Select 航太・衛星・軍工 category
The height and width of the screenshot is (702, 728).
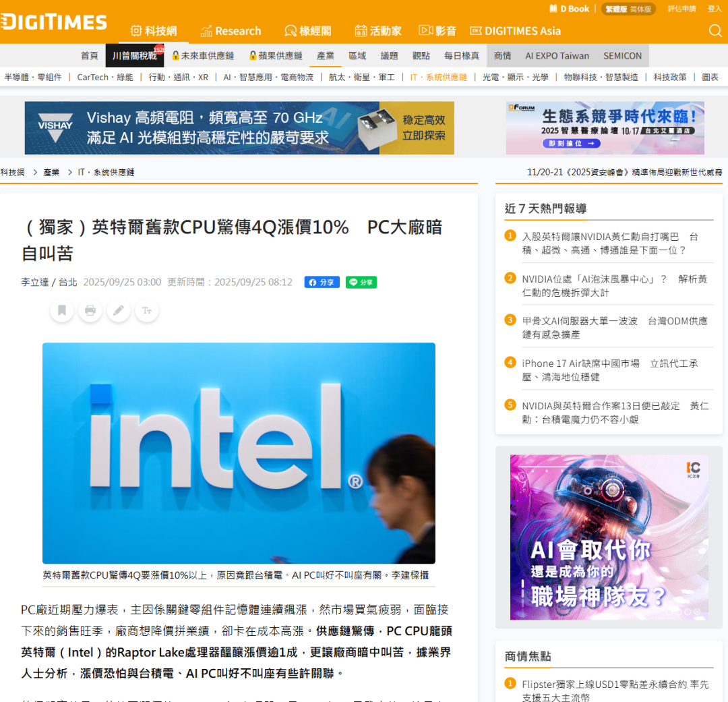[362, 77]
